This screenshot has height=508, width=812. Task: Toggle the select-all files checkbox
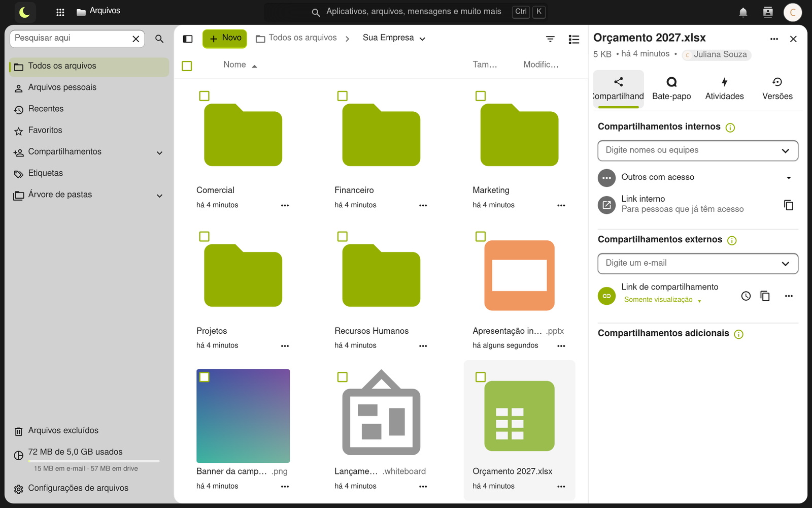(x=187, y=66)
